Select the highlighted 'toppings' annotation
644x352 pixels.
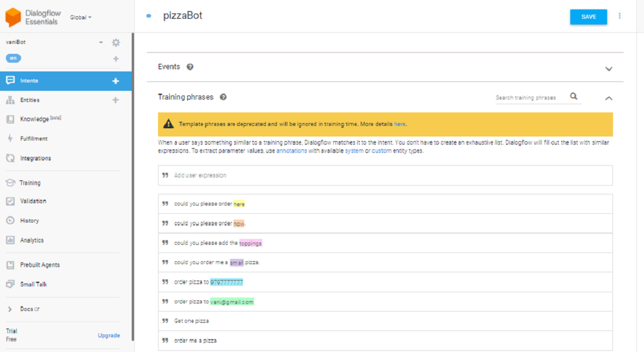tap(251, 243)
